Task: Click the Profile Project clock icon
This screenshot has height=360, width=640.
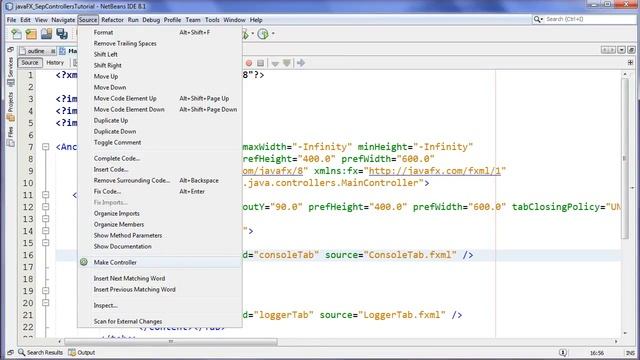Action: 263,34
